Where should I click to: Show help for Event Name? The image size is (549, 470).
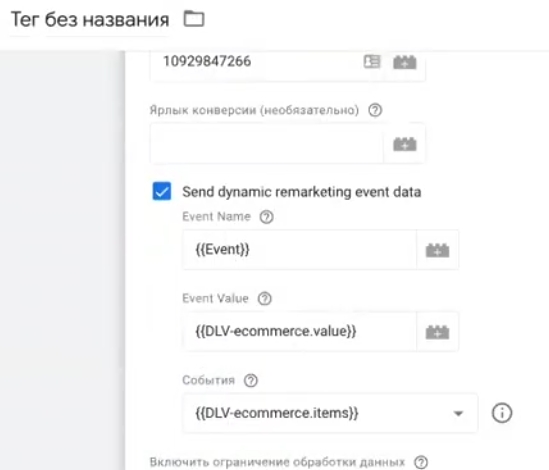[266, 217]
